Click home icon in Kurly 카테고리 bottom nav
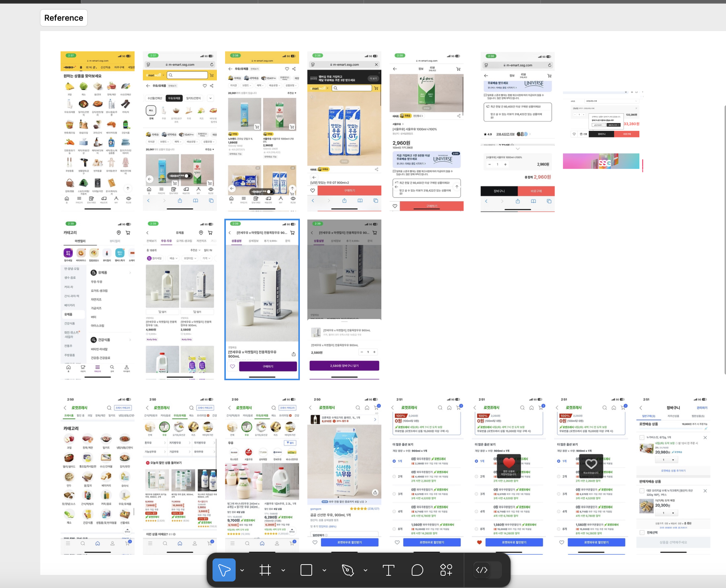This screenshot has height=588, width=726. pos(69,367)
